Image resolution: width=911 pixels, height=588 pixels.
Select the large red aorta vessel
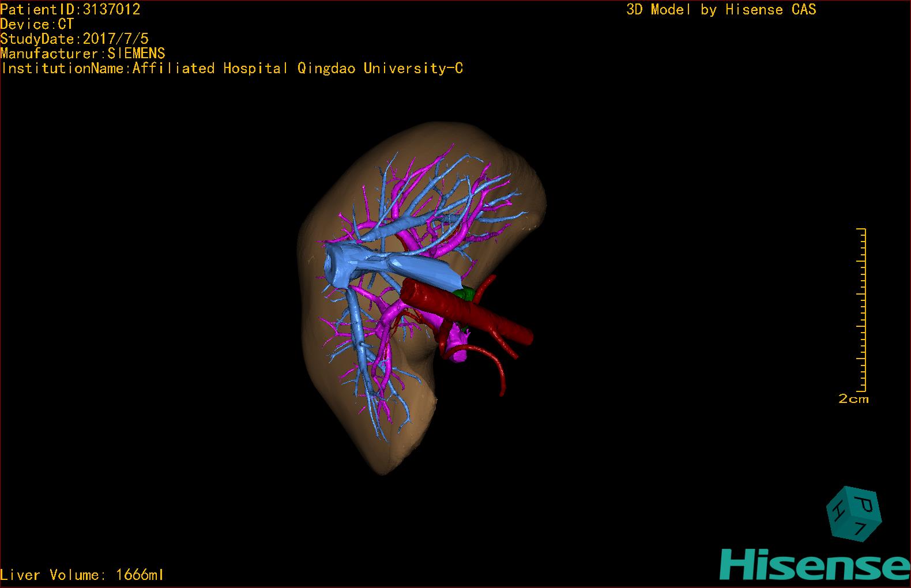(x=467, y=312)
